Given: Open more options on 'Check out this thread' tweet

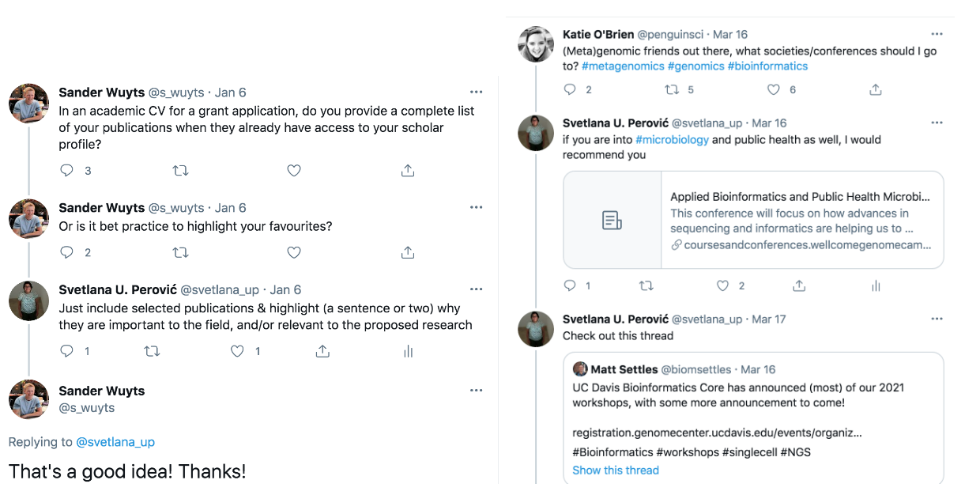Looking at the screenshot, I should click(x=937, y=319).
